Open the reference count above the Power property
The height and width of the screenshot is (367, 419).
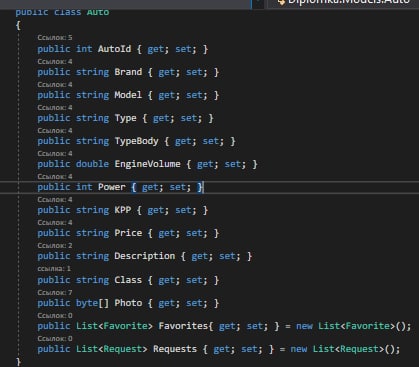pos(55,176)
